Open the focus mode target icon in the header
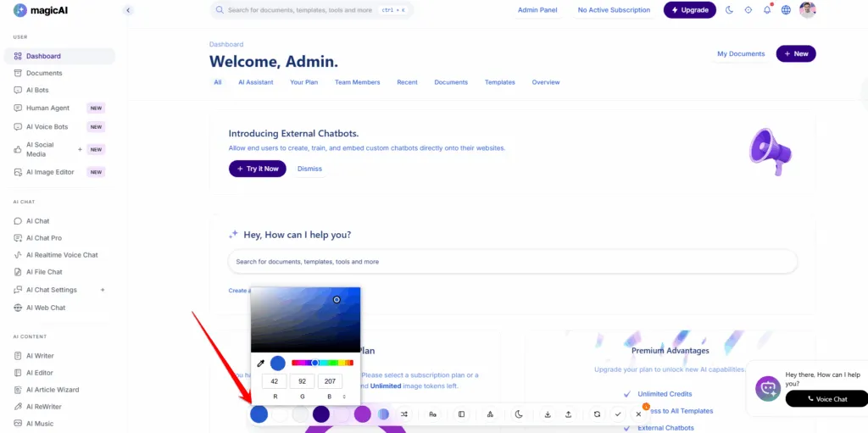Viewport: 868px width, 433px height. [748, 10]
